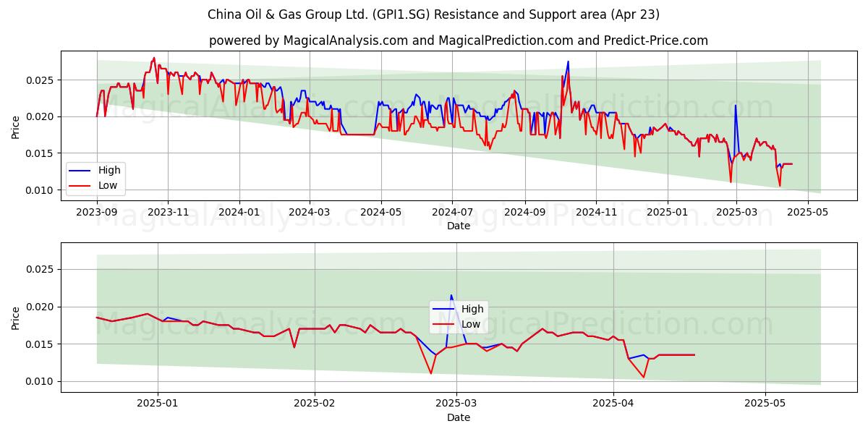Viewport: 868px width, 434px height.
Task: Click 'High' in the top chart legend
Action: (109, 170)
